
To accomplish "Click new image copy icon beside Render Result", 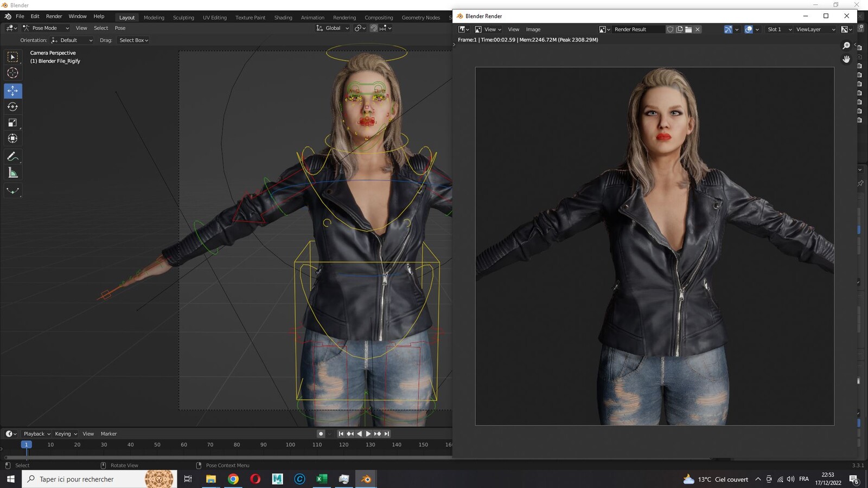I will coord(679,29).
